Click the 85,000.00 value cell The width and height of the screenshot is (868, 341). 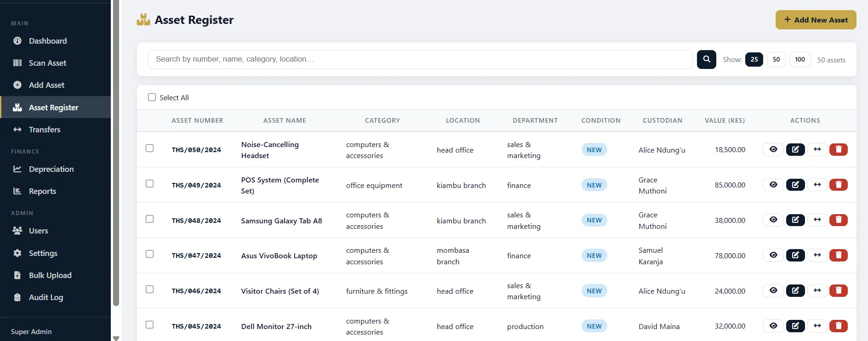pyautogui.click(x=730, y=185)
